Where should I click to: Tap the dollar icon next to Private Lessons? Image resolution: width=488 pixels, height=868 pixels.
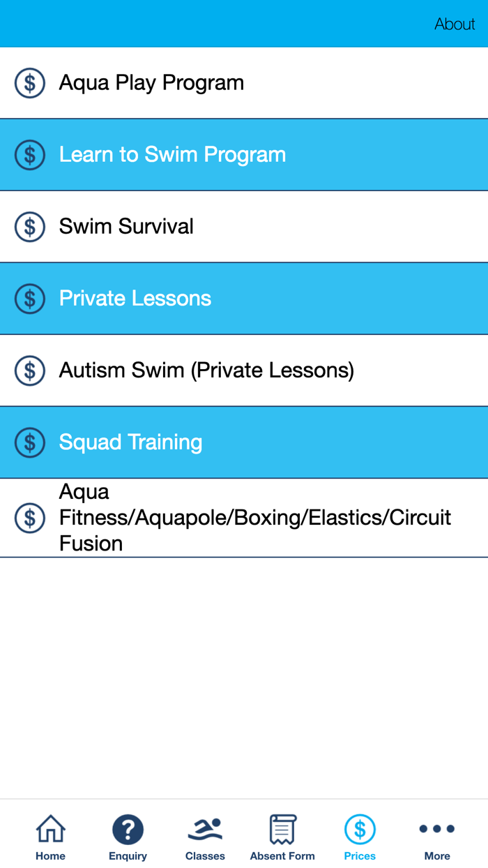pos(29,299)
